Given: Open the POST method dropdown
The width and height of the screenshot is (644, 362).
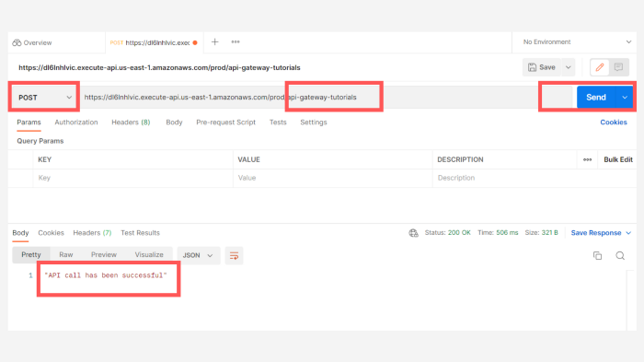Looking at the screenshot, I should pyautogui.click(x=44, y=98).
